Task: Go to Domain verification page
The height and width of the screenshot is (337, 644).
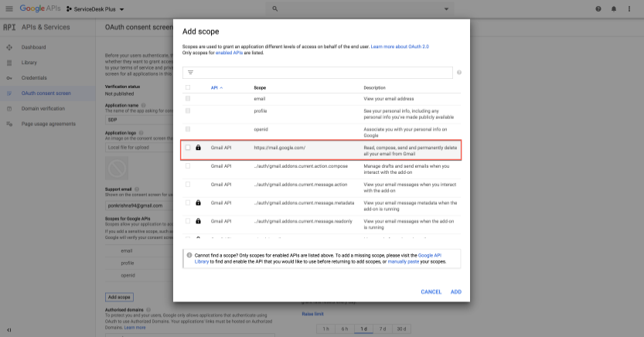Action: tap(43, 108)
